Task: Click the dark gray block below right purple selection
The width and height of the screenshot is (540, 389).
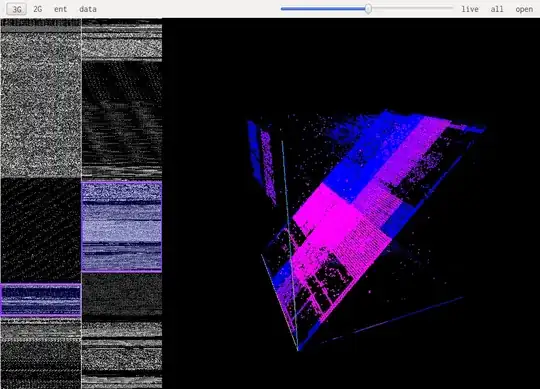Action: [122, 296]
